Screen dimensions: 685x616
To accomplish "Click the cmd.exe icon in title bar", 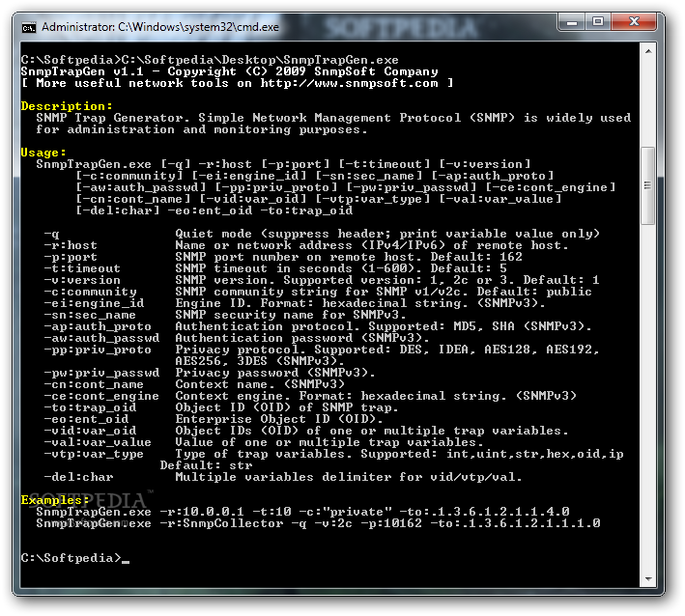I will (x=29, y=28).
